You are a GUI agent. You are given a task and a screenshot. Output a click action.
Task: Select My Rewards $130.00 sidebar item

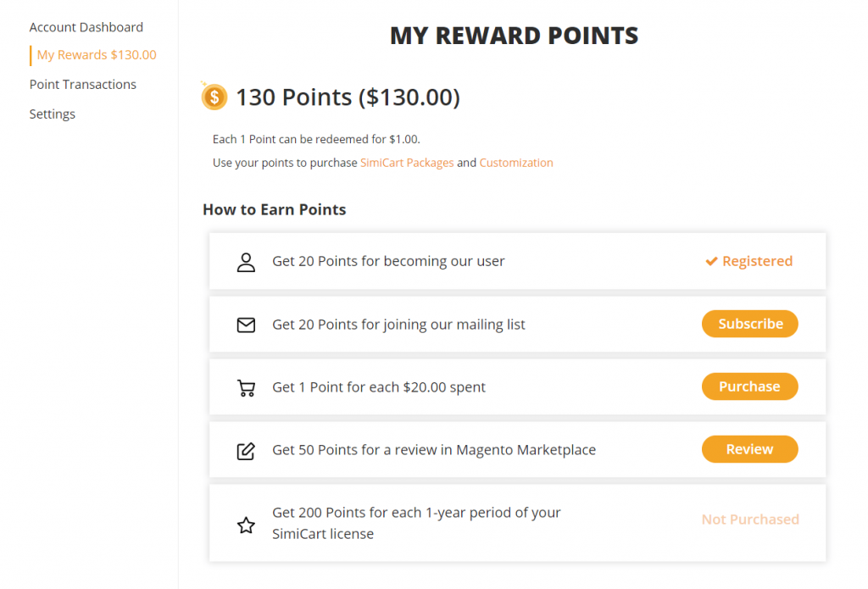tap(97, 55)
